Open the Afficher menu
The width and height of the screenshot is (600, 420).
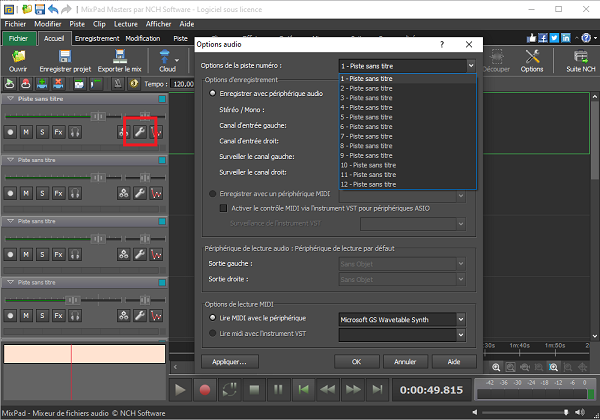[158, 24]
